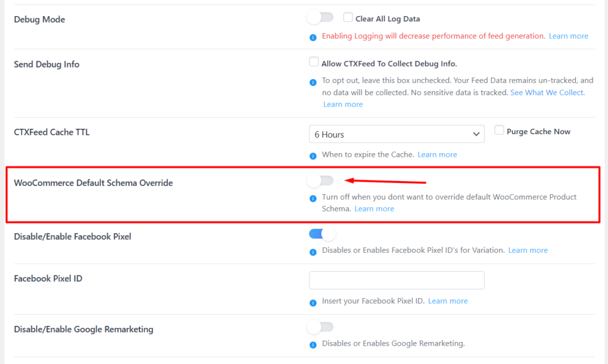Screen dimensions: 608x364
Task: Click the info icon beside the Debug Mode warning
Action: click(x=313, y=36)
